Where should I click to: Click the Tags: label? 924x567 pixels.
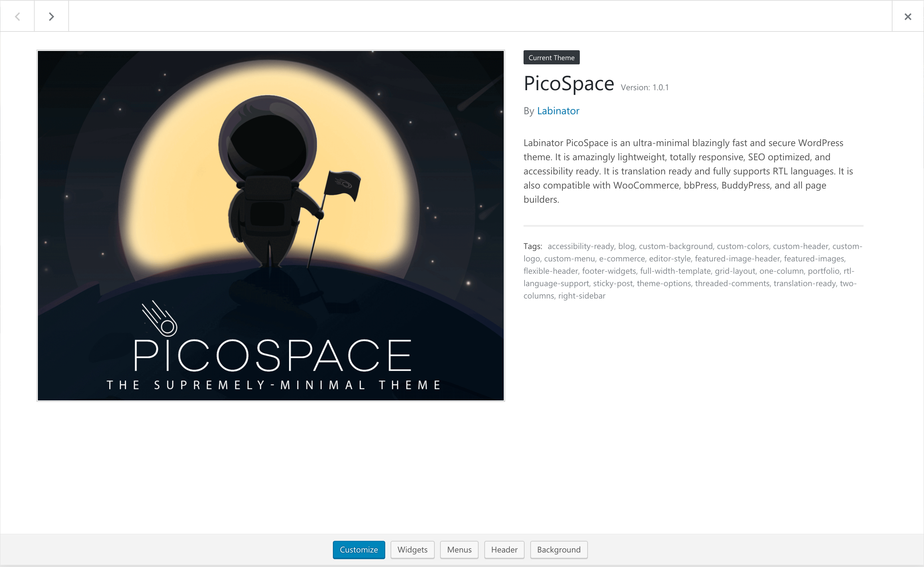(533, 246)
